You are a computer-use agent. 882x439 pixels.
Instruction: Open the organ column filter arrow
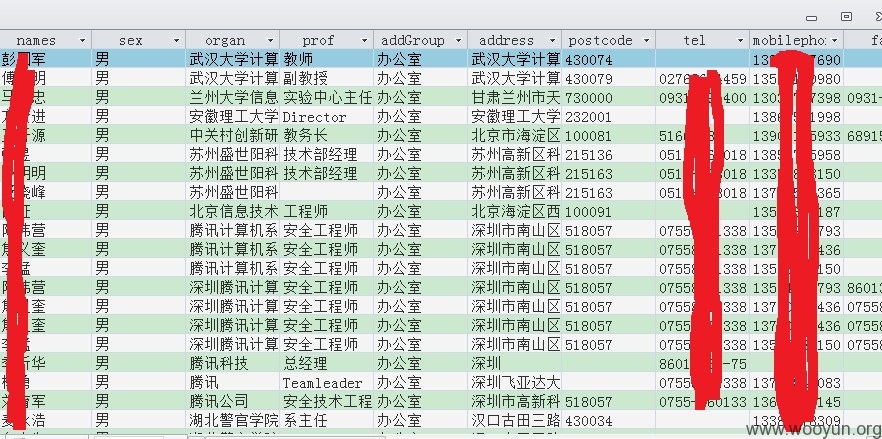click(x=271, y=41)
